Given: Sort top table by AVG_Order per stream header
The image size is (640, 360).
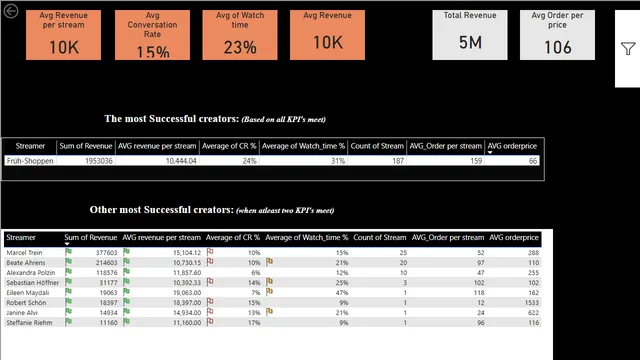Looking at the screenshot, I should 446,146.
